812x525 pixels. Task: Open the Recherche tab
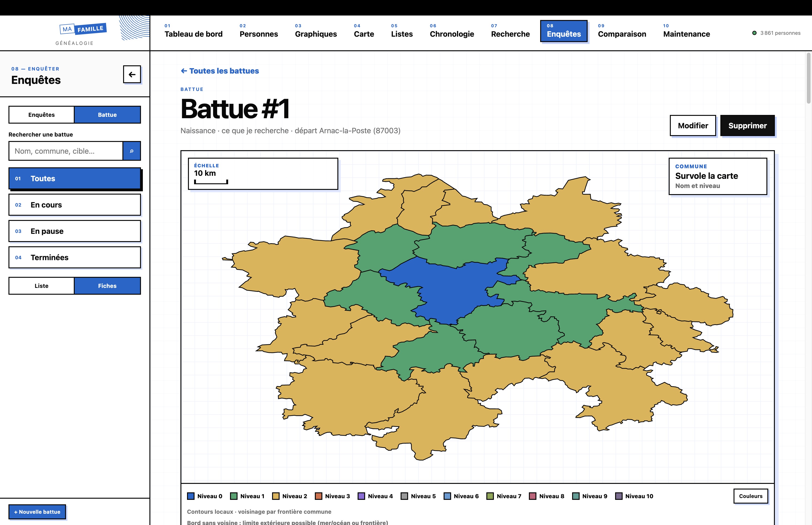tap(510, 31)
